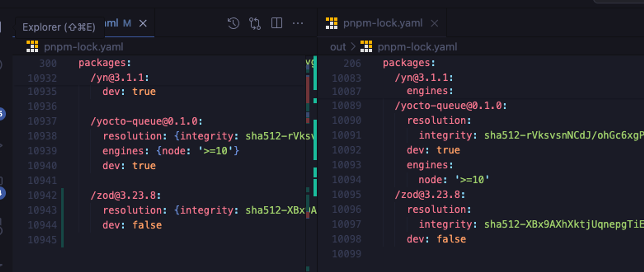Split the editor with the split icon
The image size is (644, 272).
click(277, 23)
